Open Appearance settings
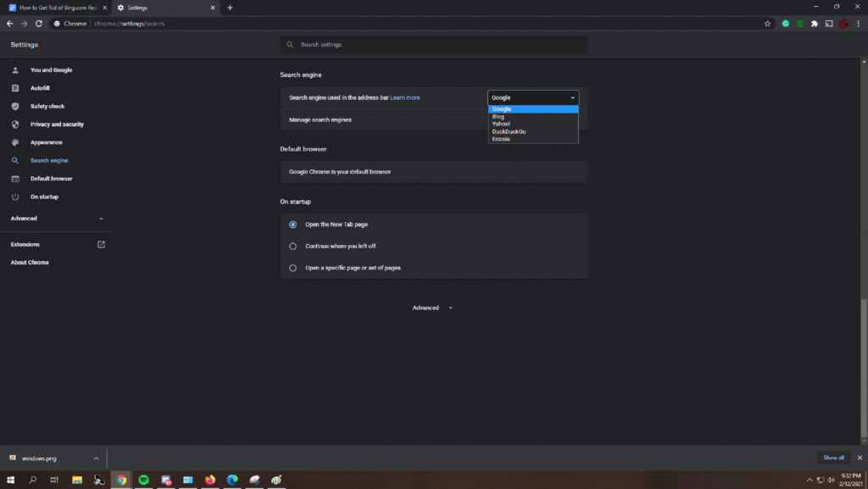The width and height of the screenshot is (868, 489). pos(46,142)
